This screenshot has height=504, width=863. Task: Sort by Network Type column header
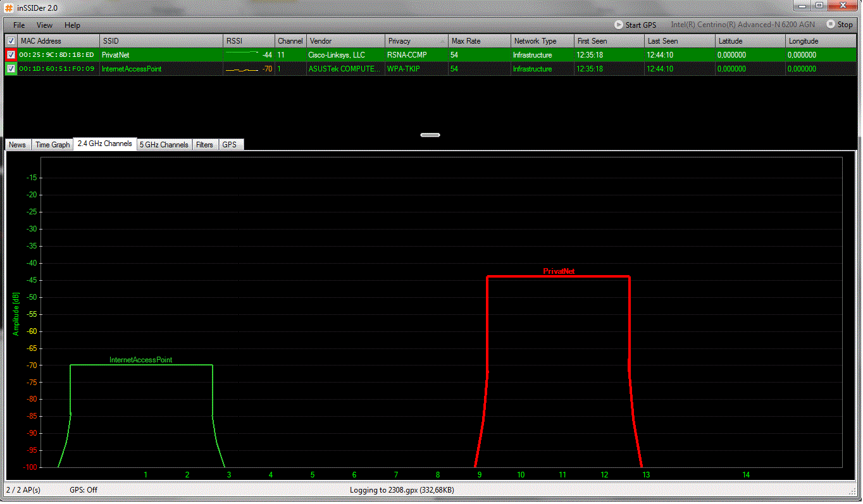543,41
